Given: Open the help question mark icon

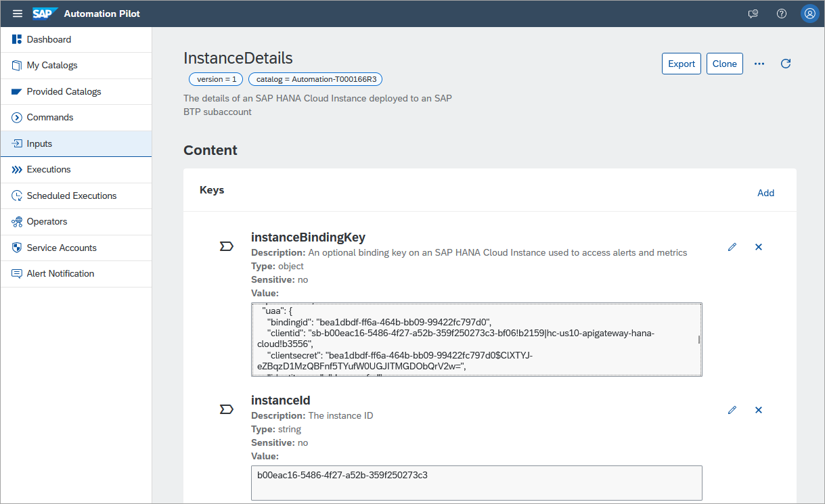Looking at the screenshot, I should pyautogui.click(x=782, y=14).
